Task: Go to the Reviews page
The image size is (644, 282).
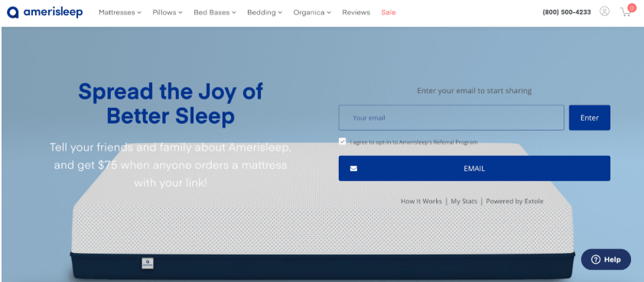Action: (x=356, y=12)
